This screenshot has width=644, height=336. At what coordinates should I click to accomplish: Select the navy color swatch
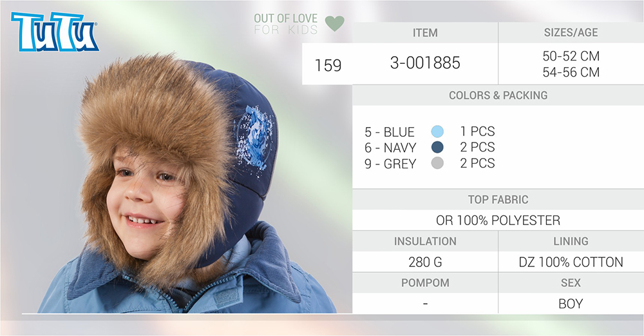(437, 147)
